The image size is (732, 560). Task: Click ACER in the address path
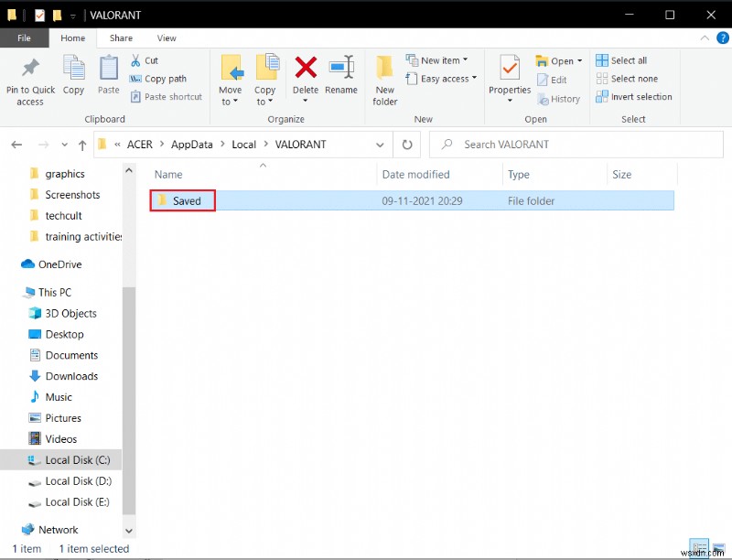140,145
